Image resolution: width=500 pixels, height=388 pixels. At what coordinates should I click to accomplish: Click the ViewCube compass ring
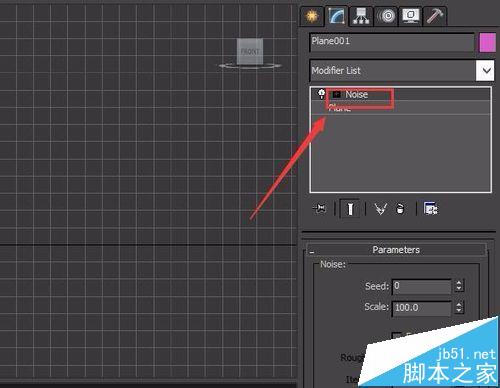pyautogui.click(x=250, y=66)
